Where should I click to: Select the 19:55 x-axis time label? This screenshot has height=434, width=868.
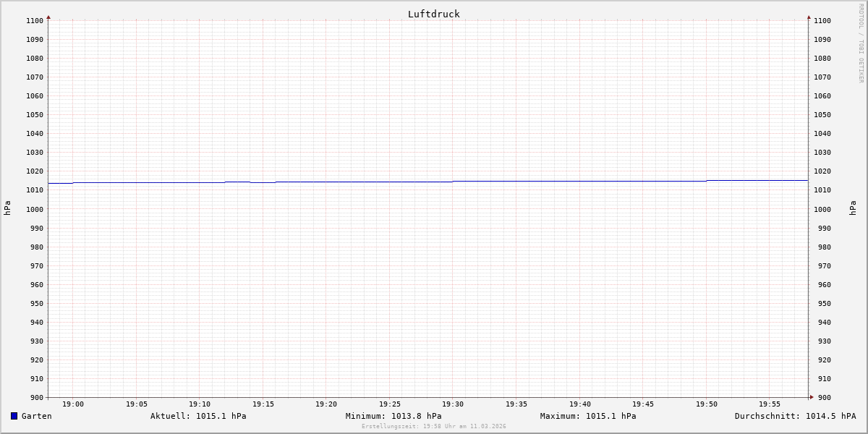(x=770, y=404)
